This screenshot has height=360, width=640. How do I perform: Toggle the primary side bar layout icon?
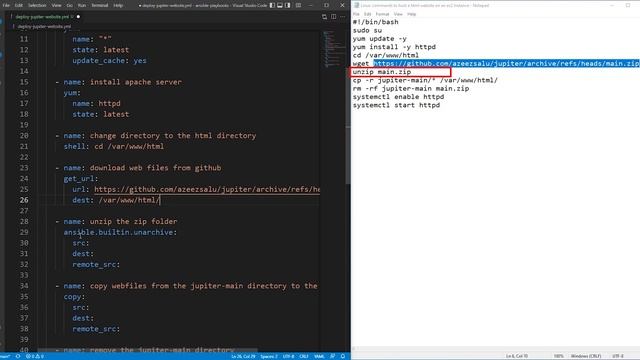point(272,5)
